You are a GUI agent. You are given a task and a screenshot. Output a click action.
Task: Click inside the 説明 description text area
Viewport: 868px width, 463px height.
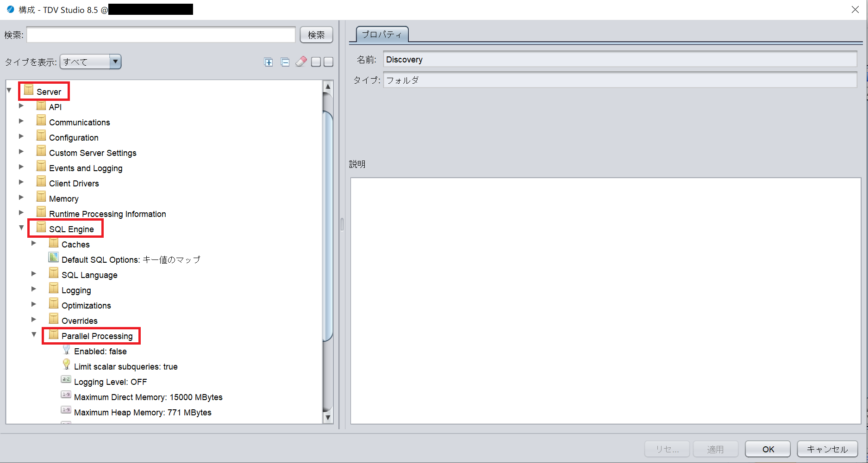click(x=606, y=301)
